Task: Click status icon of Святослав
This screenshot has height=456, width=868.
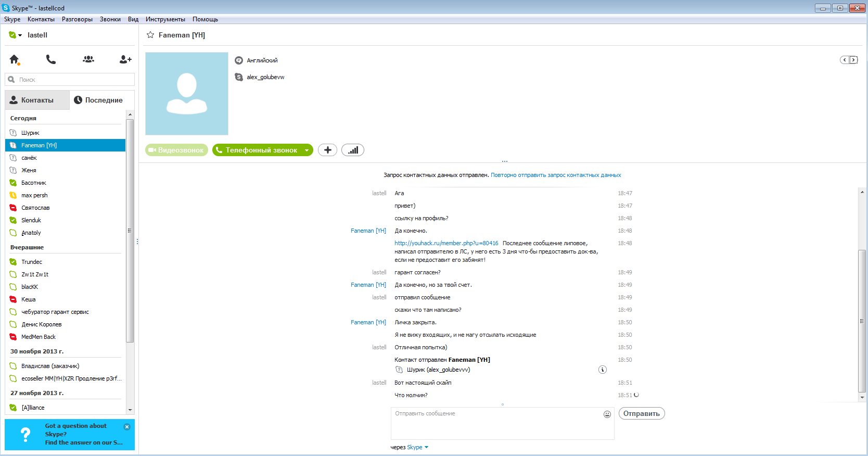Action: click(14, 208)
